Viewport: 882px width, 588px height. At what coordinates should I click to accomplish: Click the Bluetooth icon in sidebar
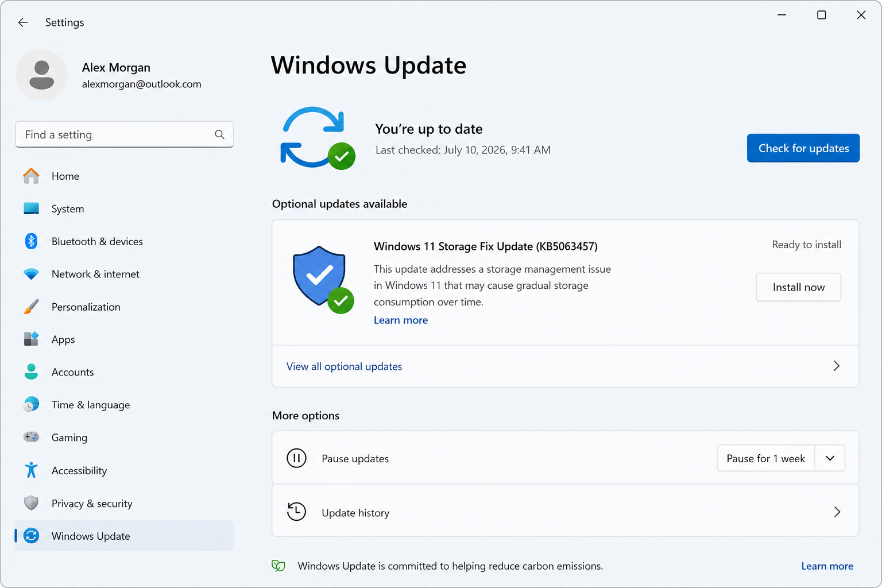32,241
